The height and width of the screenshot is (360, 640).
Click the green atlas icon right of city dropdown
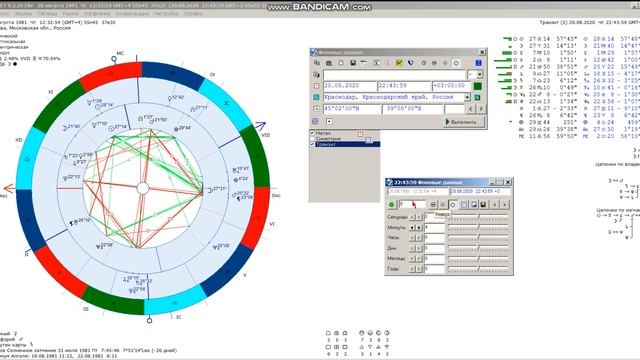click(x=477, y=98)
